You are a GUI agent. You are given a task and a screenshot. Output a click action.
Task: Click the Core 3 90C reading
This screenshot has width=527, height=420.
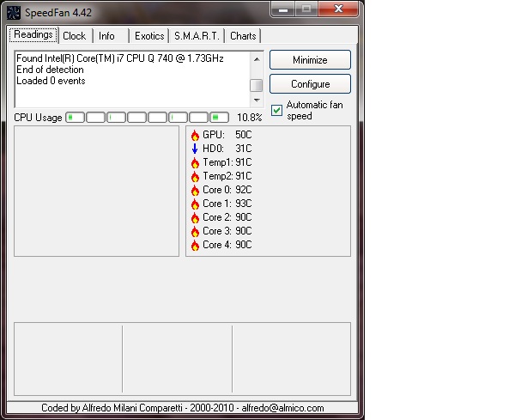pyautogui.click(x=227, y=231)
